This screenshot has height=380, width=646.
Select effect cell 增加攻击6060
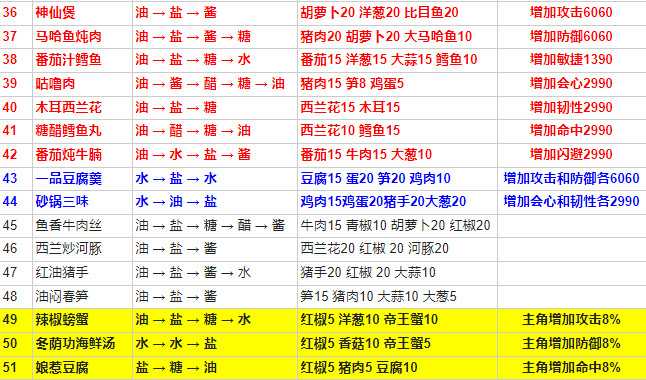point(571,12)
